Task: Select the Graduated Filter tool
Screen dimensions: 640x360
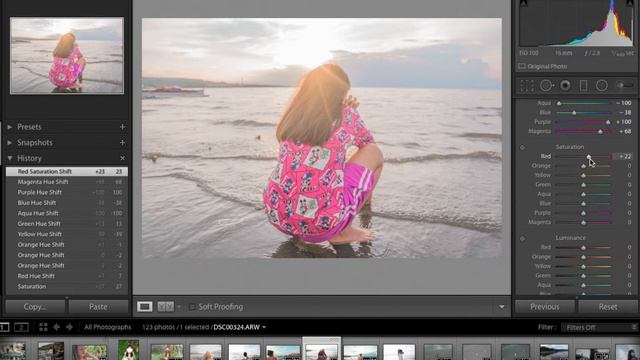Action: [x=584, y=85]
